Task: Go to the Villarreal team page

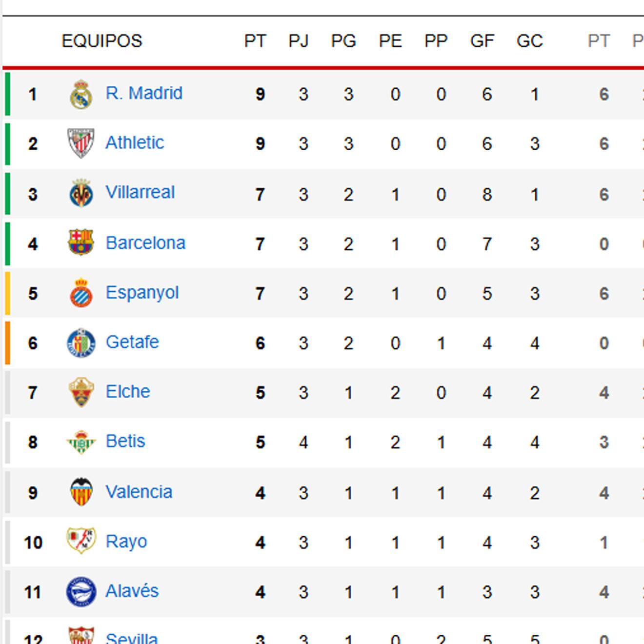Action: pyautogui.click(x=140, y=193)
